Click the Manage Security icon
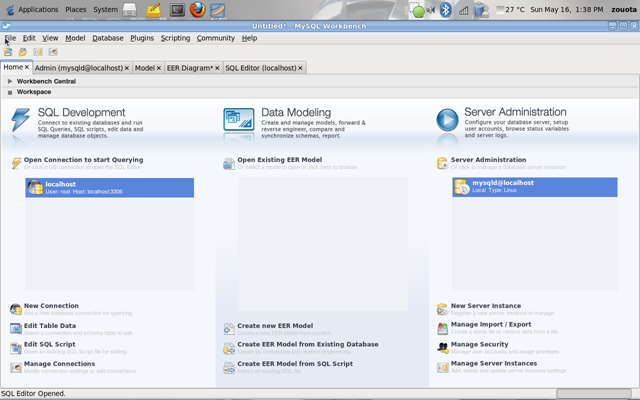Screen dimensions: 640x400 coord(442,348)
